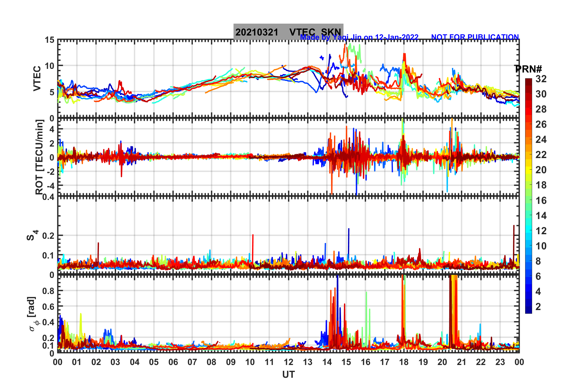Click inside the S4 scintillation panel
Viewport: 577px width, 392px height.
(x=288, y=235)
